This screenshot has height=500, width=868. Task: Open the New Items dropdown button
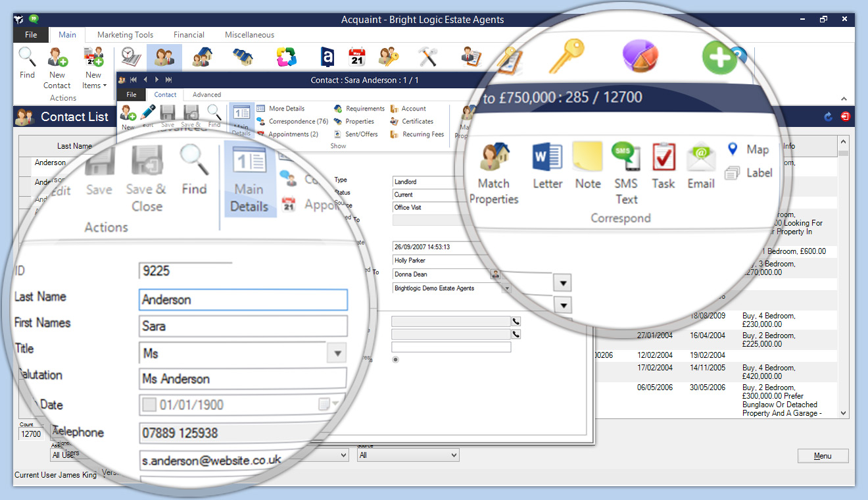click(x=93, y=68)
